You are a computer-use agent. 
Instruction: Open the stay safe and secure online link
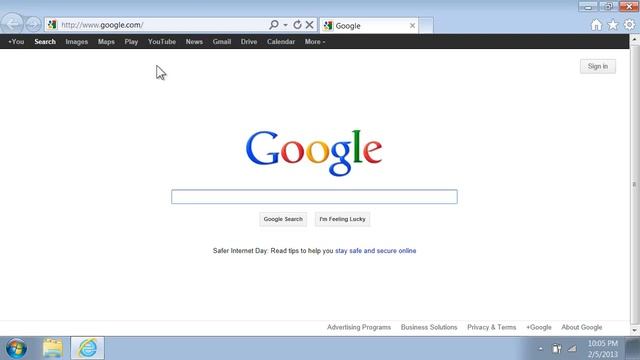pyautogui.click(x=376, y=251)
